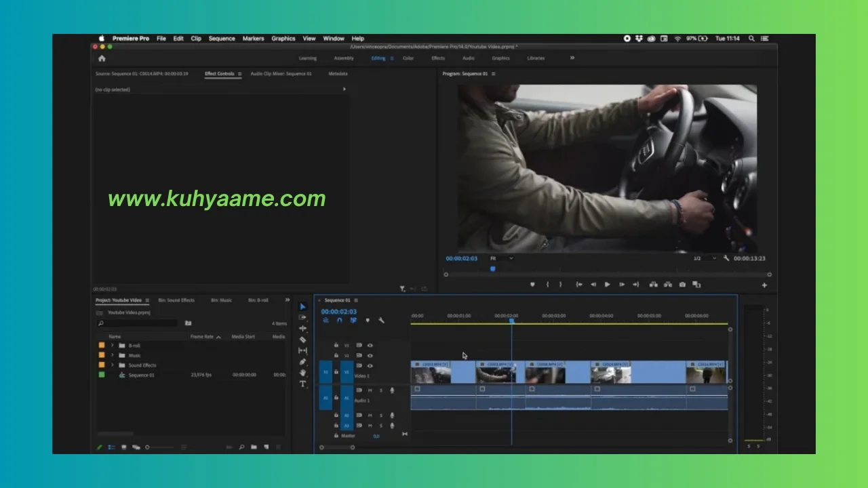Screen dimensions: 868x488
Task: Expand the B-roll bin
Action: click(112, 346)
